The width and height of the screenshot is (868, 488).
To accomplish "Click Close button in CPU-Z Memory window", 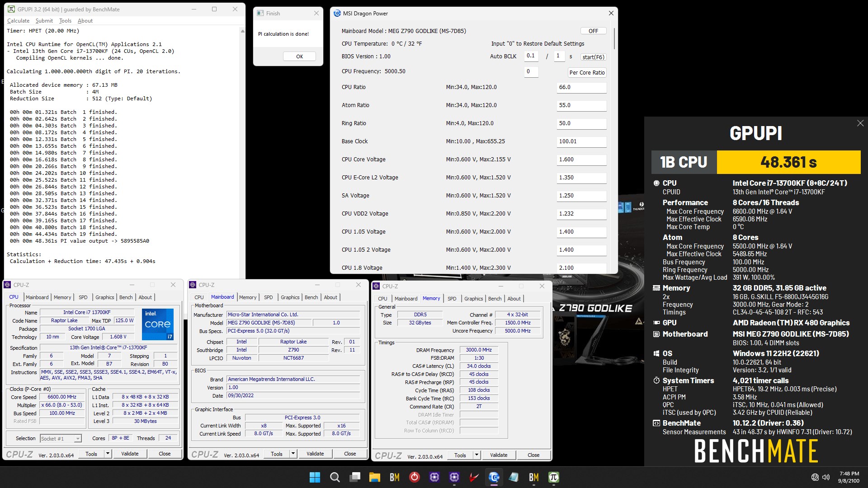I will click(533, 455).
